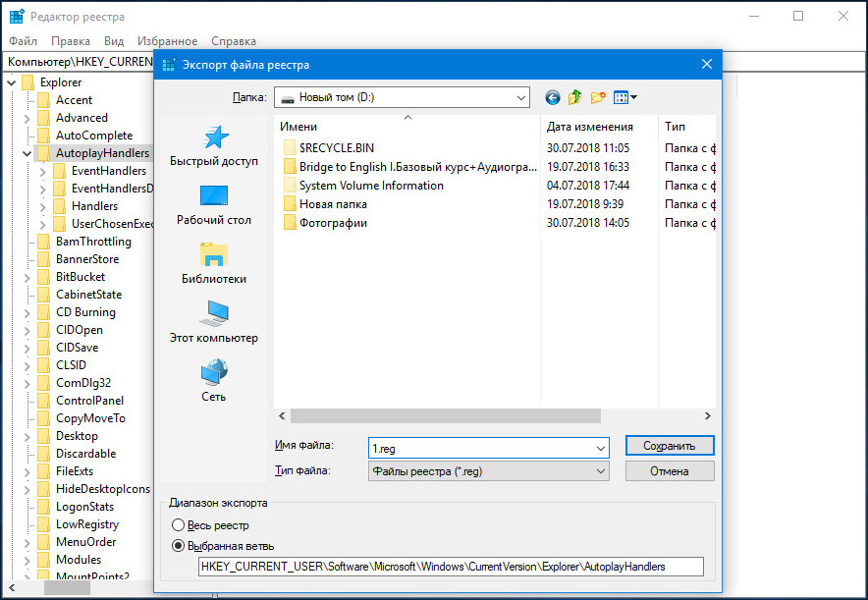The image size is (868, 600).
Task: Select CabinetState key in registry tree
Action: tap(88, 295)
